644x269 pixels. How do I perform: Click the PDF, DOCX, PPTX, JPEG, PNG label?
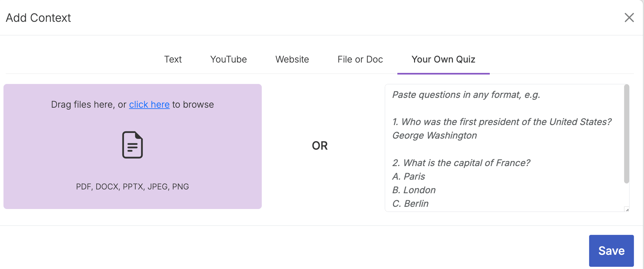(132, 186)
